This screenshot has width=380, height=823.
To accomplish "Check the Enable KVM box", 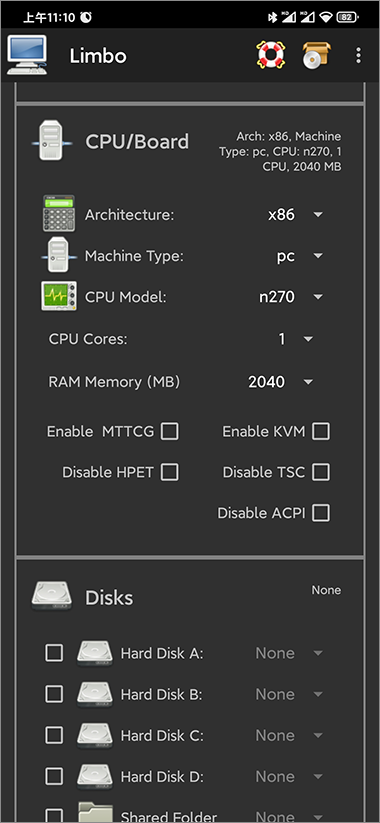I will point(321,431).
